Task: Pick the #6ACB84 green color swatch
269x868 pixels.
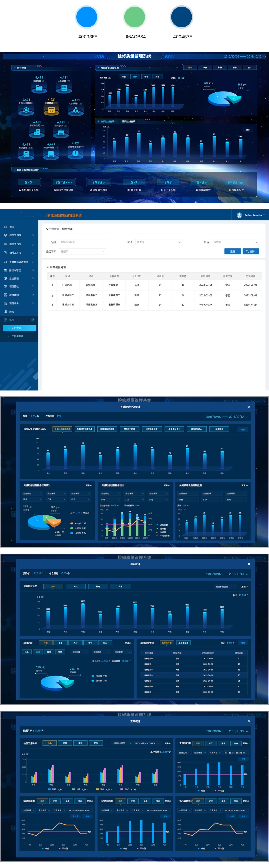Action: click(135, 17)
